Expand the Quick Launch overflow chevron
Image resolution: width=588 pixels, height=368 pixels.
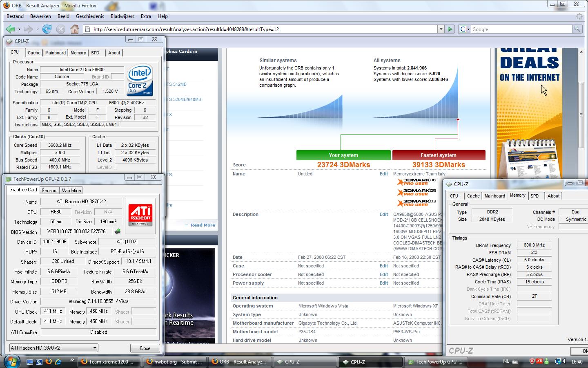coord(72,360)
